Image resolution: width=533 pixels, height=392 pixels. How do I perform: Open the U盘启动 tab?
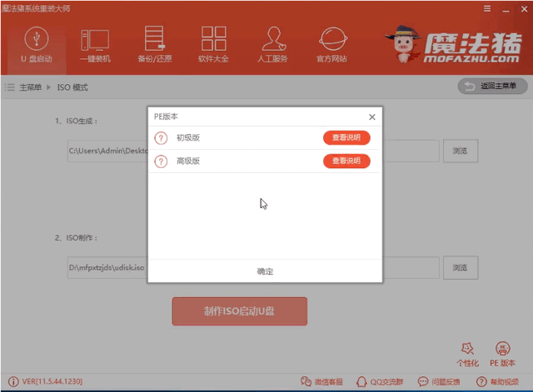click(35, 44)
